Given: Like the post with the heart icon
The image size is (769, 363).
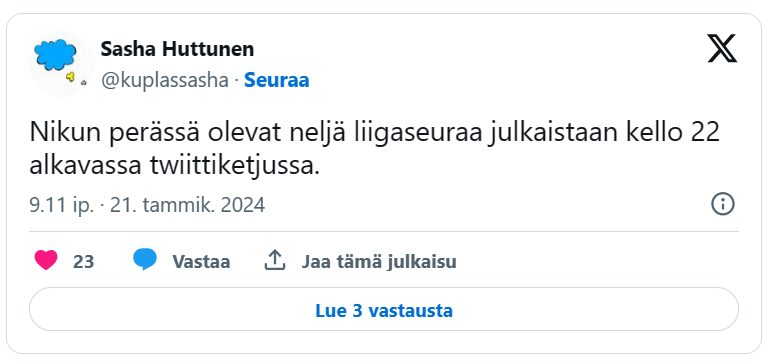Looking at the screenshot, I should [x=46, y=260].
